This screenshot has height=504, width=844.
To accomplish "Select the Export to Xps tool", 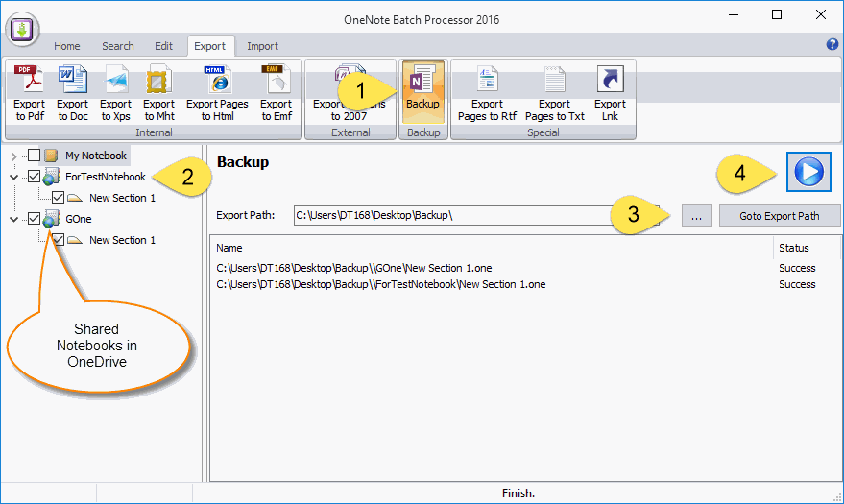I will pos(116,93).
